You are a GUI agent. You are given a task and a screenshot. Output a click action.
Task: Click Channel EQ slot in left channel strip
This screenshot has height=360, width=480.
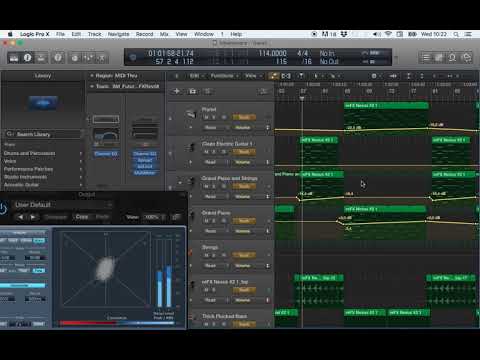coord(106,154)
